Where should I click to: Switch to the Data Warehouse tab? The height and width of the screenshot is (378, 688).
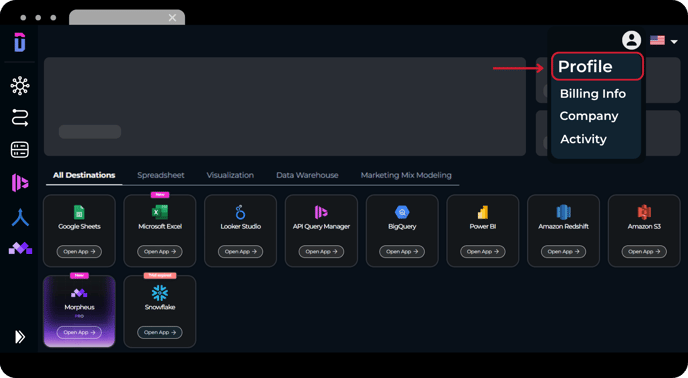307,175
